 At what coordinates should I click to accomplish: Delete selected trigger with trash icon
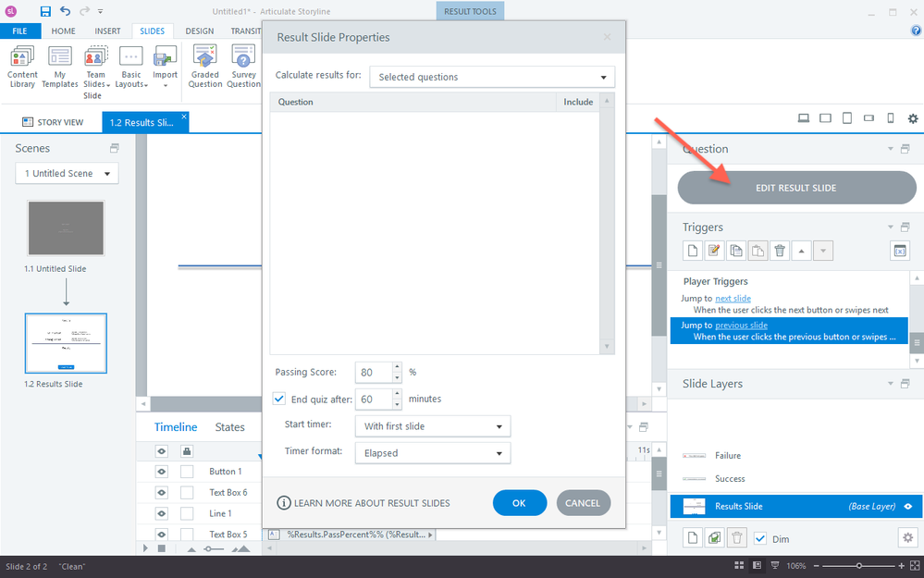click(780, 251)
